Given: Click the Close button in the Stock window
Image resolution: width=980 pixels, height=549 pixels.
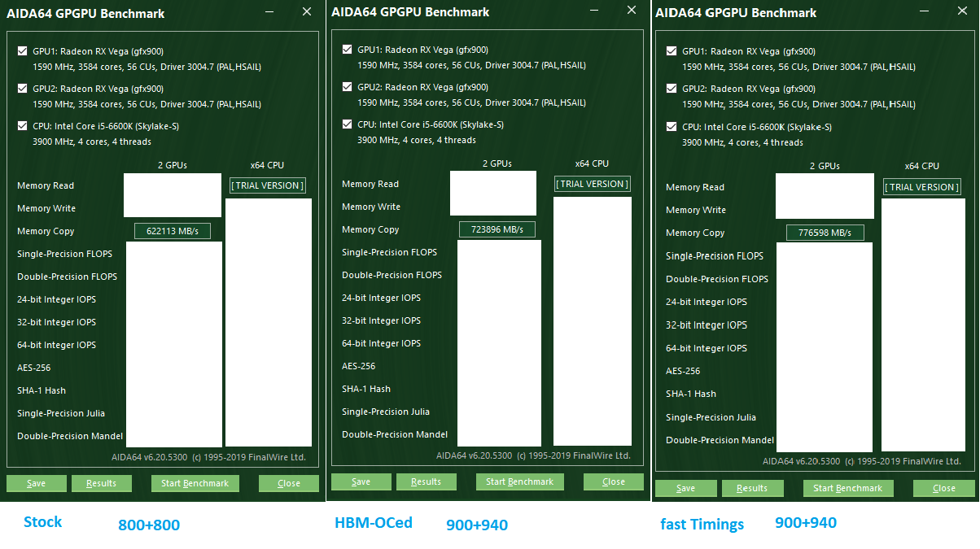Looking at the screenshot, I should pos(289,483).
